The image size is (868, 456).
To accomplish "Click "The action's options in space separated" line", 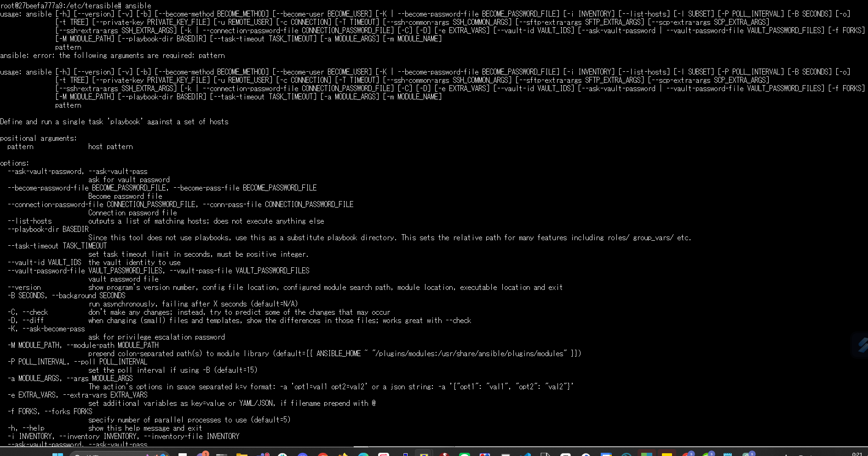I will click(331, 387).
